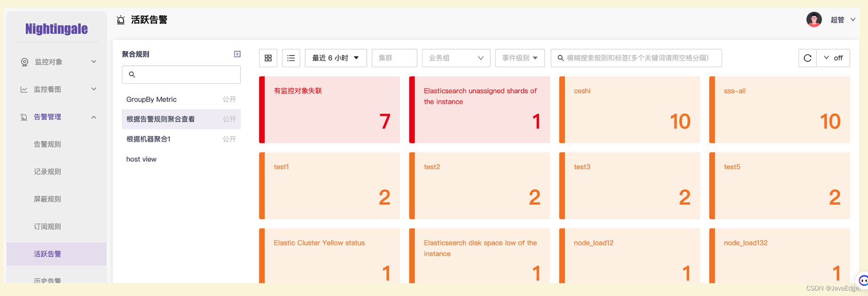868x296 pixels.
Task: Click 公开 label next to GroupBy Metric
Action: coord(229,99)
